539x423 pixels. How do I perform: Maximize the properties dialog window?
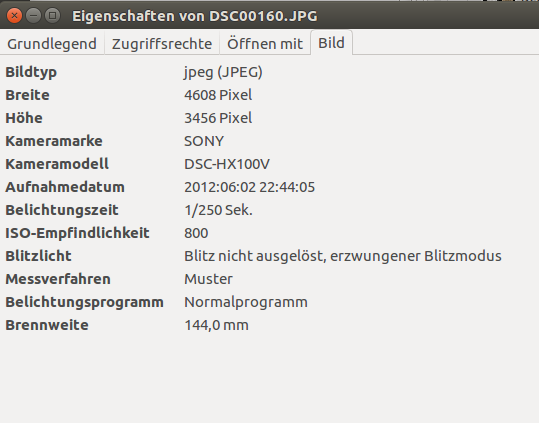click(x=53, y=15)
